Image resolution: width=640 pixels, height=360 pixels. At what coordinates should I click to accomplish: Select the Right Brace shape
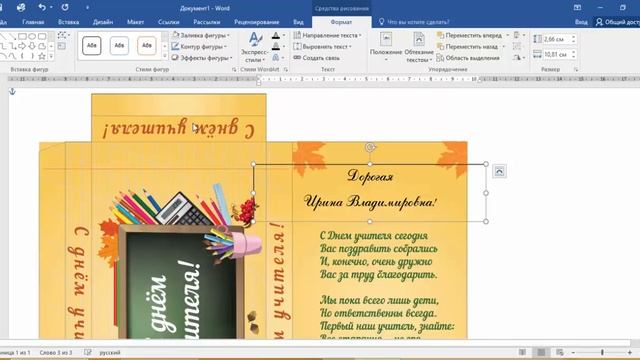click(x=32, y=56)
